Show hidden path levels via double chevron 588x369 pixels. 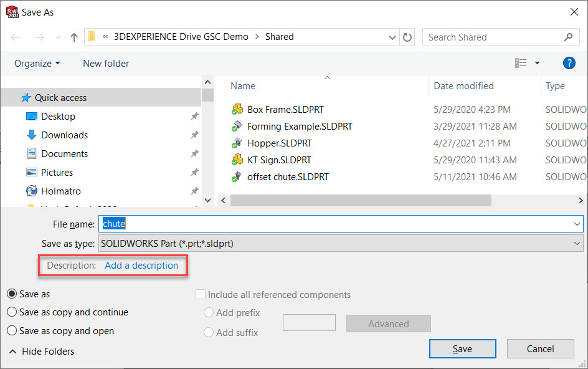pos(105,37)
